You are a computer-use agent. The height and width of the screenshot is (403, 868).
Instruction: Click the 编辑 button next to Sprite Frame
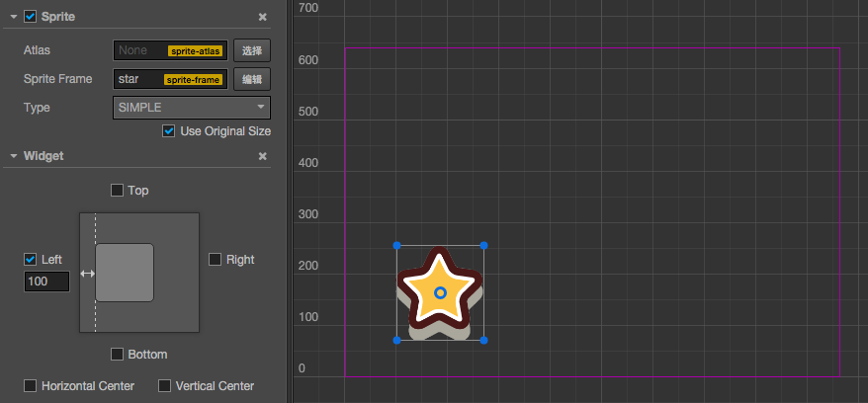pyautogui.click(x=252, y=79)
